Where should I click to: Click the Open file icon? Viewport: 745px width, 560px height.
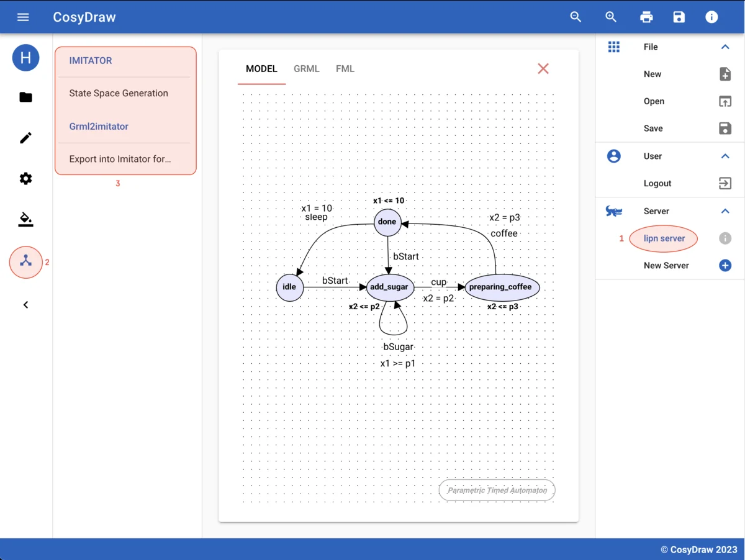(725, 101)
